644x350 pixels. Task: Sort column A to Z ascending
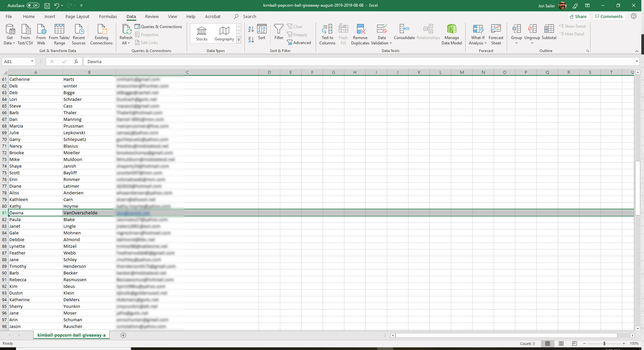click(251, 29)
